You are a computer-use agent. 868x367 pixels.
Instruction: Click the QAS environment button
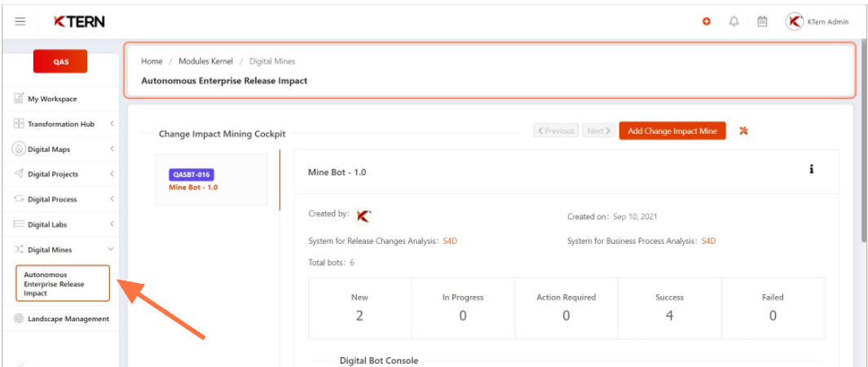(x=60, y=61)
